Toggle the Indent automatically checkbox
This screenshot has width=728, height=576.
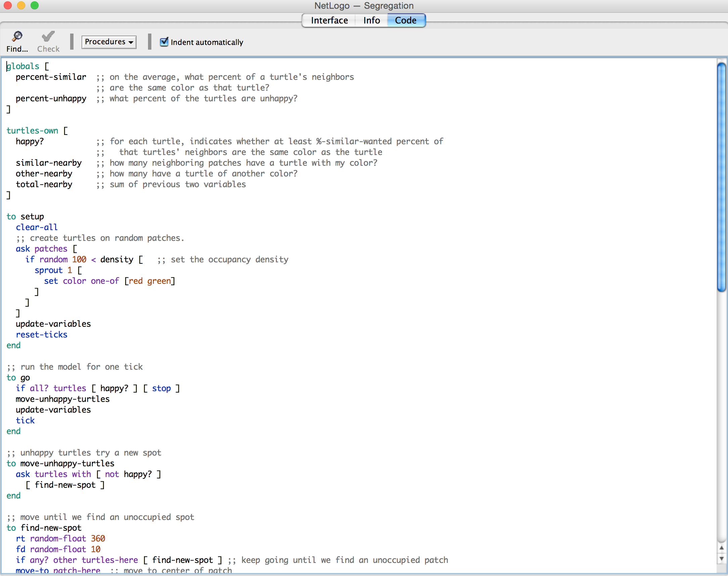164,42
